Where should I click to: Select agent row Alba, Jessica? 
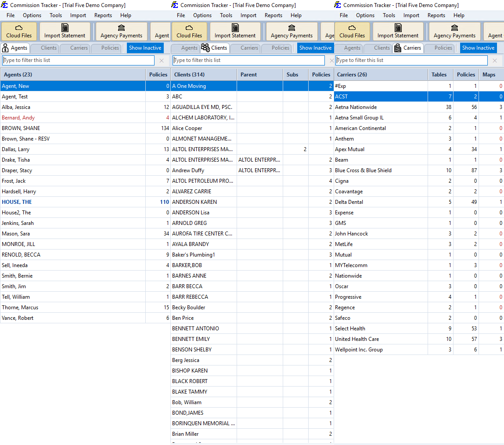[x=85, y=107]
